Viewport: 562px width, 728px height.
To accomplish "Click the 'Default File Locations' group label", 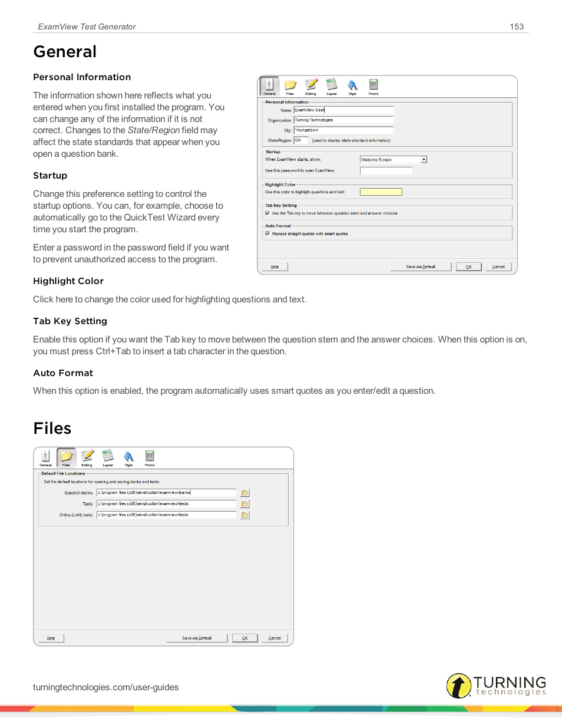I will click(x=63, y=473).
